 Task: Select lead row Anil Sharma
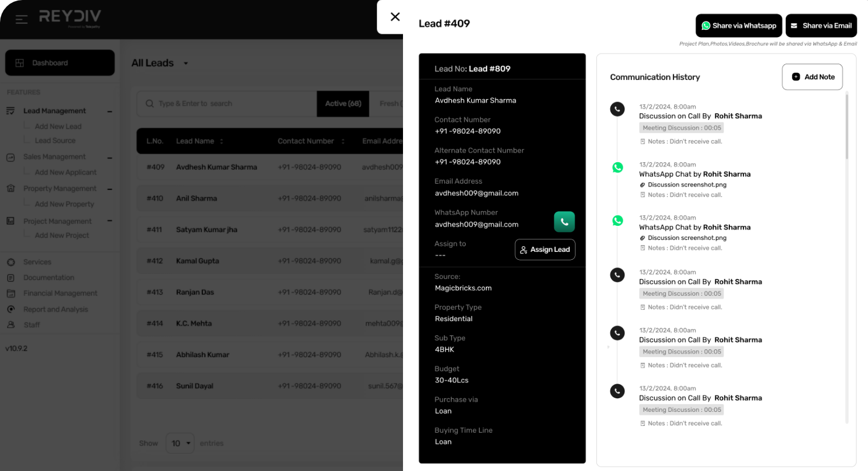click(x=270, y=198)
